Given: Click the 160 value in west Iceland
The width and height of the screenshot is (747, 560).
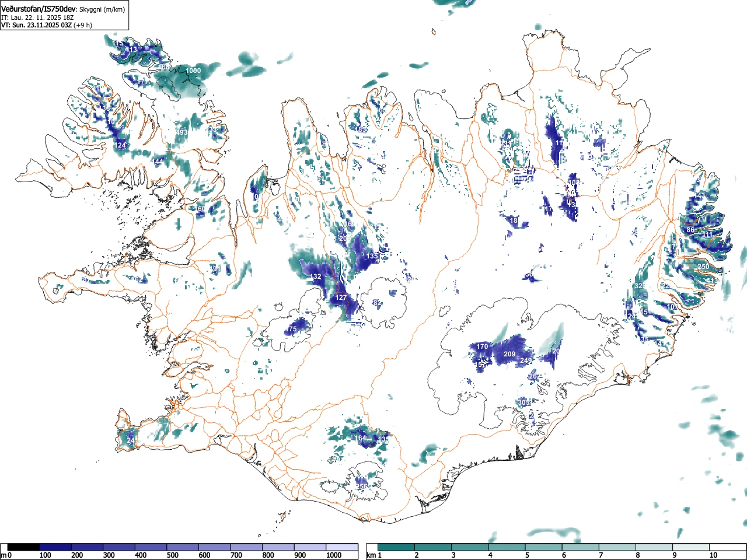Looking at the screenshot, I should (200, 209).
